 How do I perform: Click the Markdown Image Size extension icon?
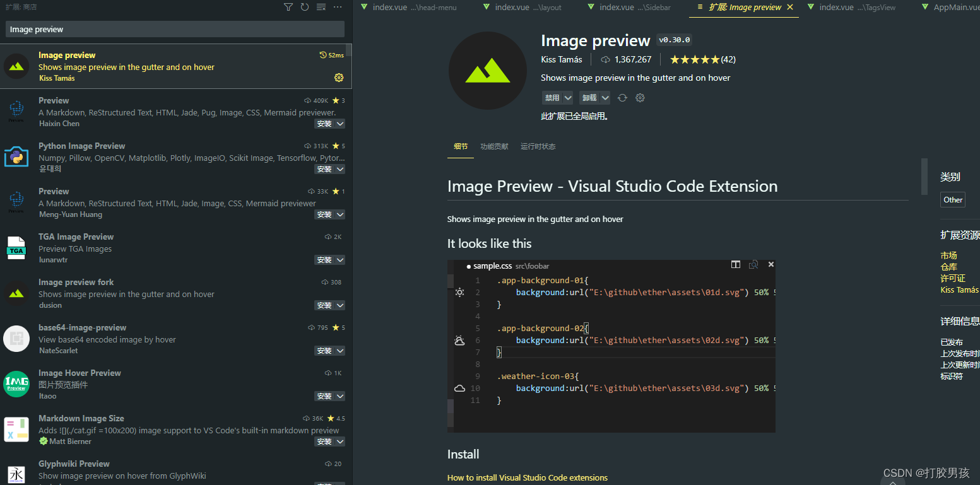pos(16,429)
